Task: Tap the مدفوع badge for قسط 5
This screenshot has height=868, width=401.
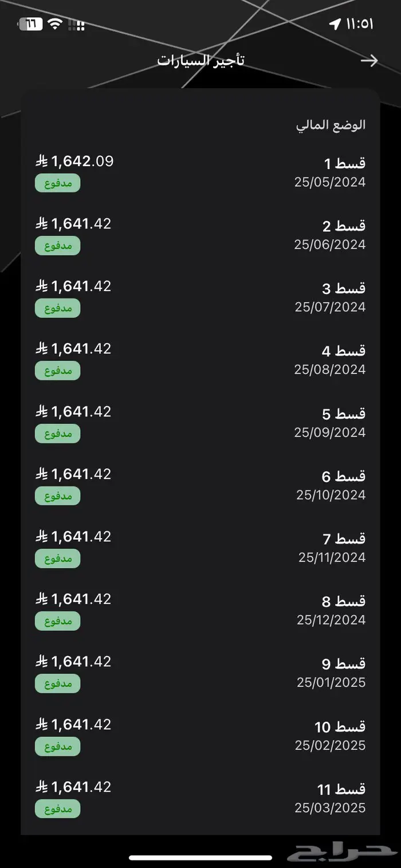Action: (57, 433)
